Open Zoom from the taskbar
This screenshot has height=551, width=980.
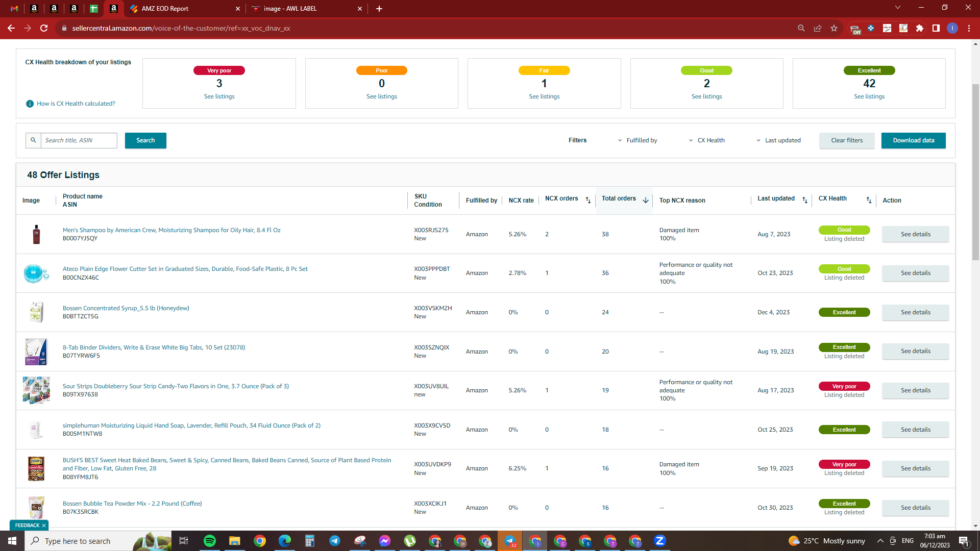660,541
